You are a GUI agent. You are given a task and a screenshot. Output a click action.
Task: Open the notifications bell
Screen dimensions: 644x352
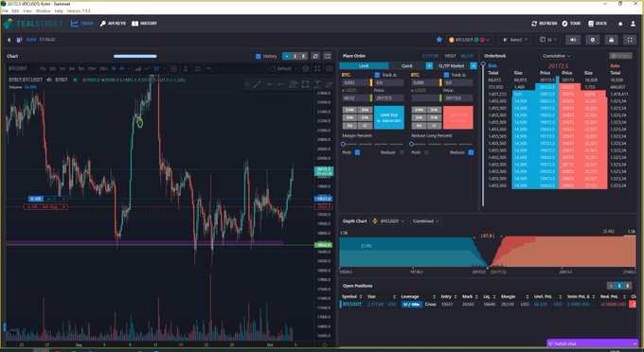[620, 24]
